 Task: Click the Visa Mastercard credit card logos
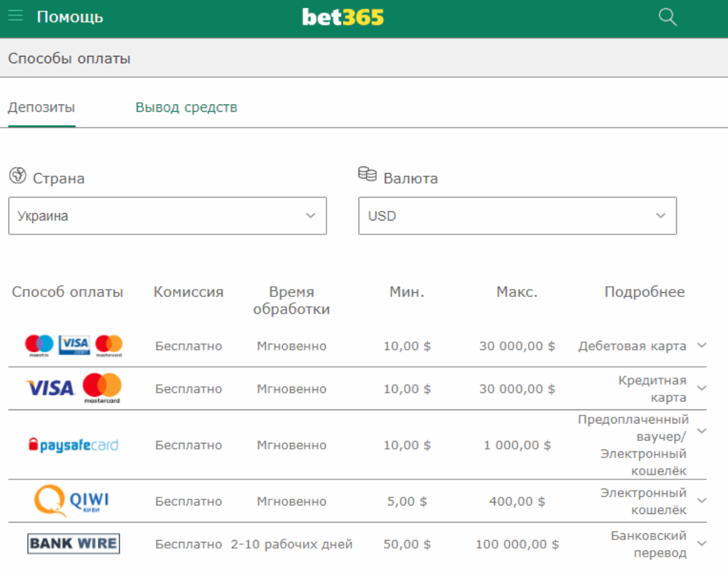pyautogui.click(x=74, y=388)
